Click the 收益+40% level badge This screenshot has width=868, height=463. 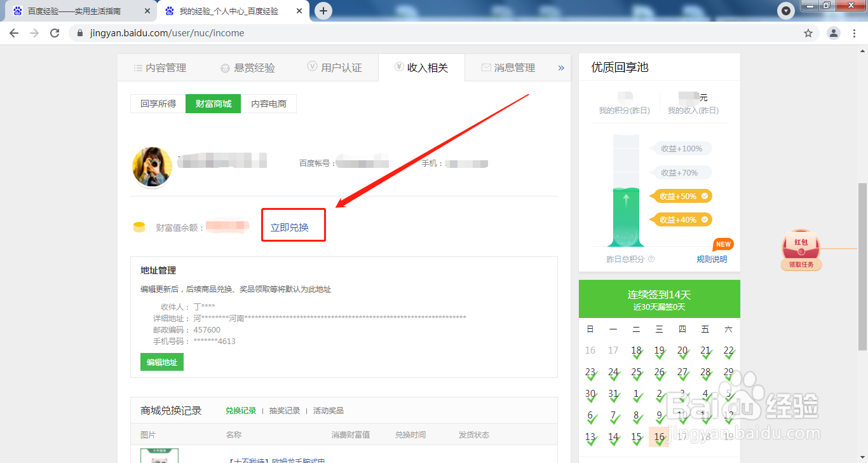click(x=681, y=219)
